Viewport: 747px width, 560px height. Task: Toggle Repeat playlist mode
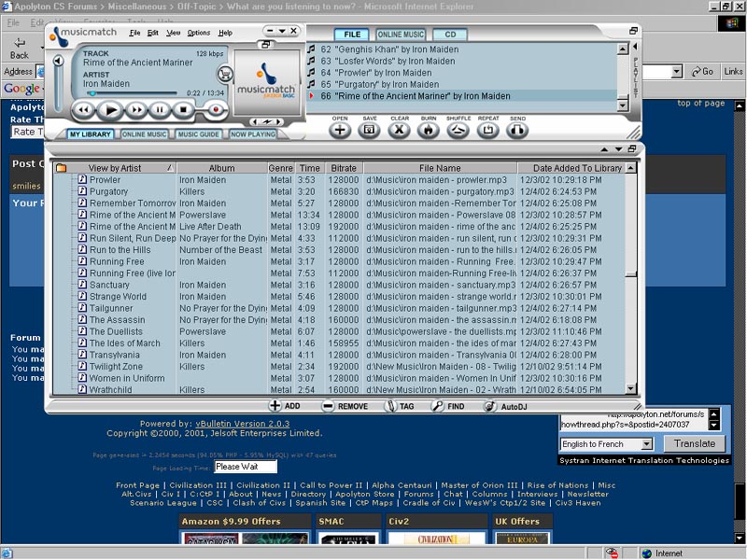point(487,131)
